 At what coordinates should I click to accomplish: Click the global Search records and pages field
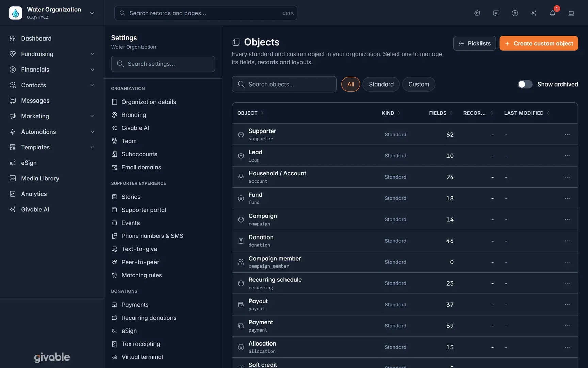[x=206, y=13]
